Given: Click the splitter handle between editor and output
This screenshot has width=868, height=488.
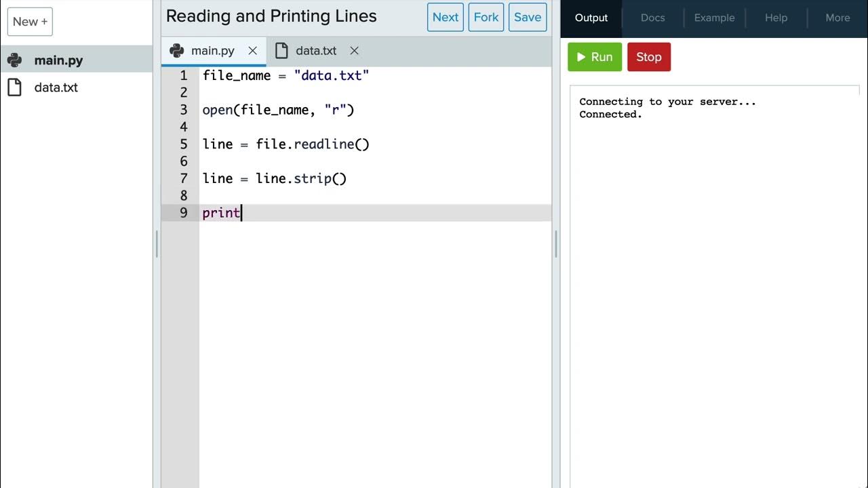Looking at the screenshot, I should (x=556, y=244).
